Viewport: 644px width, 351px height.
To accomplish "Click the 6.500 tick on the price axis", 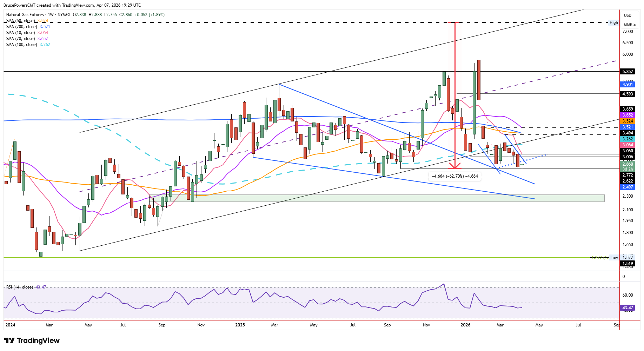I will [628, 43].
